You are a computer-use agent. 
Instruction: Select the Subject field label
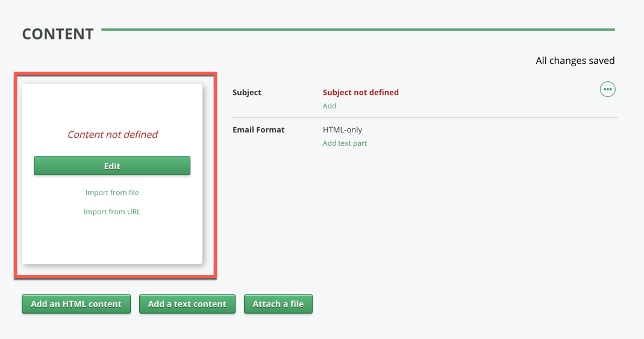[247, 93]
